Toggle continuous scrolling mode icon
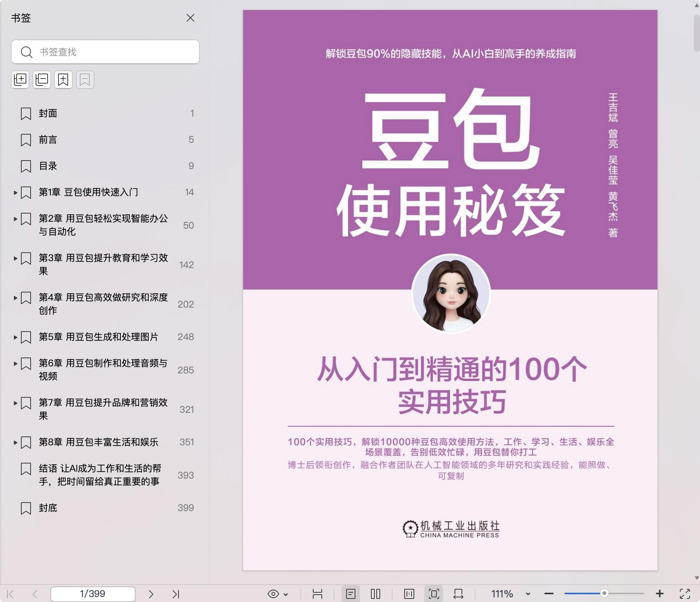 tap(317, 594)
